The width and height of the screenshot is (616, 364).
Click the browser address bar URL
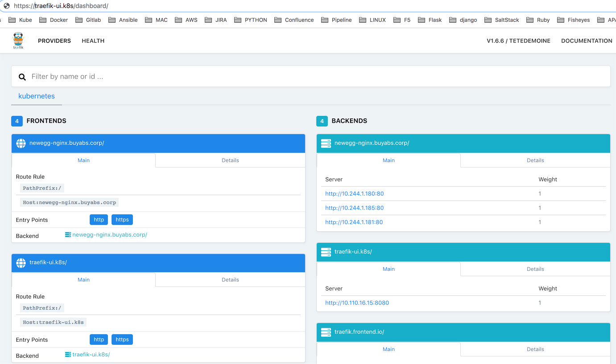tap(61, 6)
